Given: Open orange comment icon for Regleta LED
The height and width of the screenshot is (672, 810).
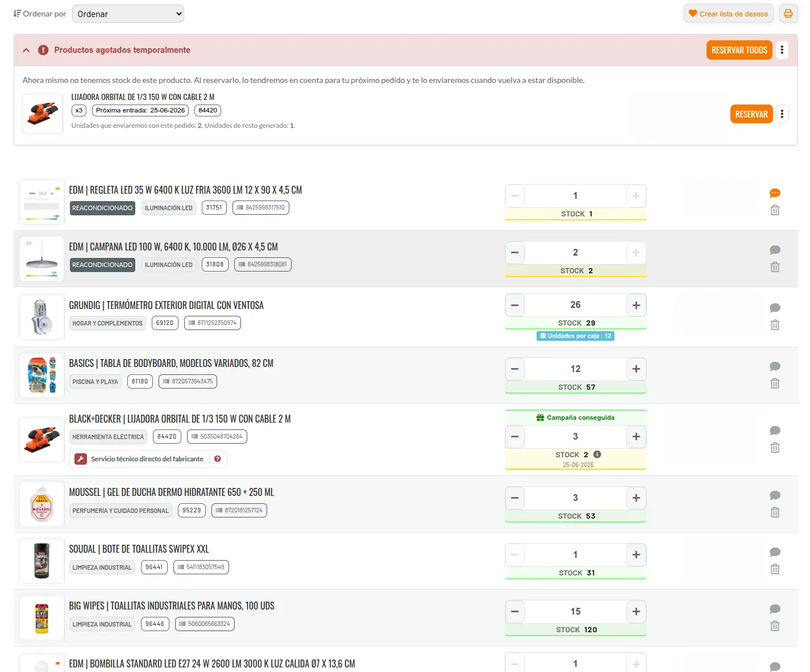Looking at the screenshot, I should tap(775, 193).
